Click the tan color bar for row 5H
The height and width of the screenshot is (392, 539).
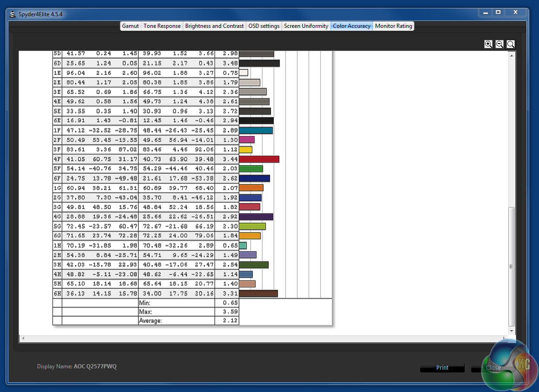pyautogui.click(x=247, y=284)
